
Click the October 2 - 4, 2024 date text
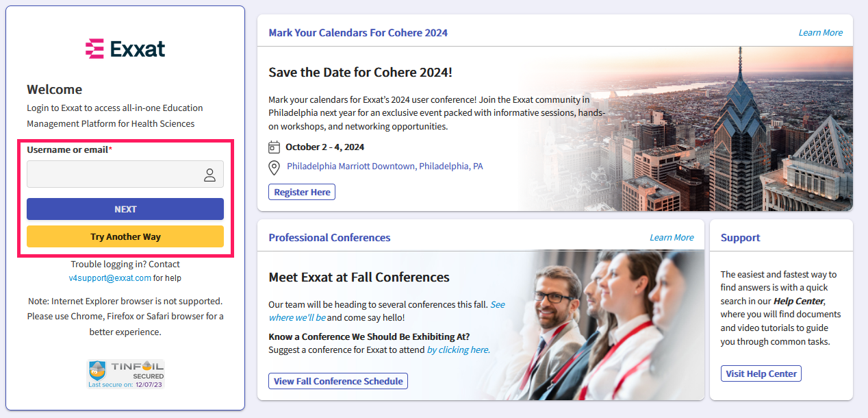(x=324, y=147)
